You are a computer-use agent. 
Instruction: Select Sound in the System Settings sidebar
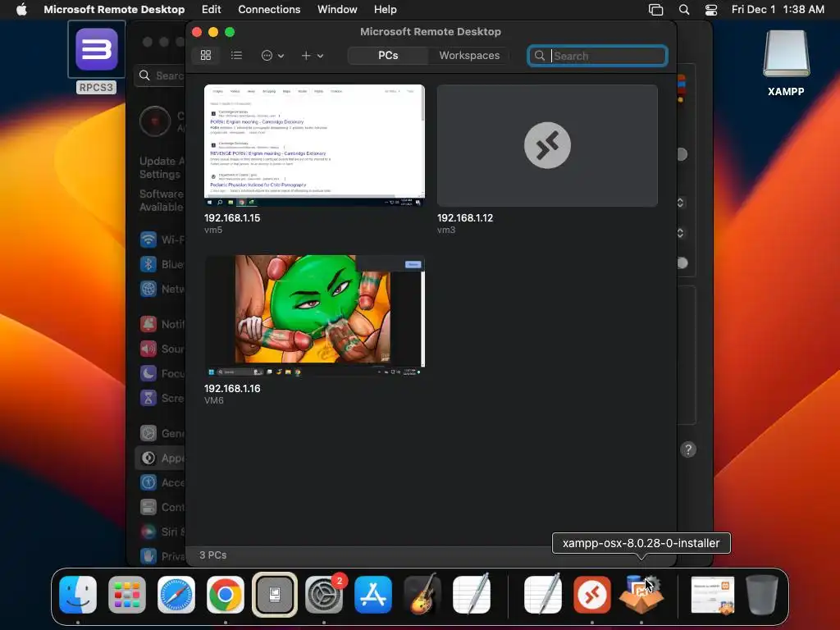coord(161,349)
